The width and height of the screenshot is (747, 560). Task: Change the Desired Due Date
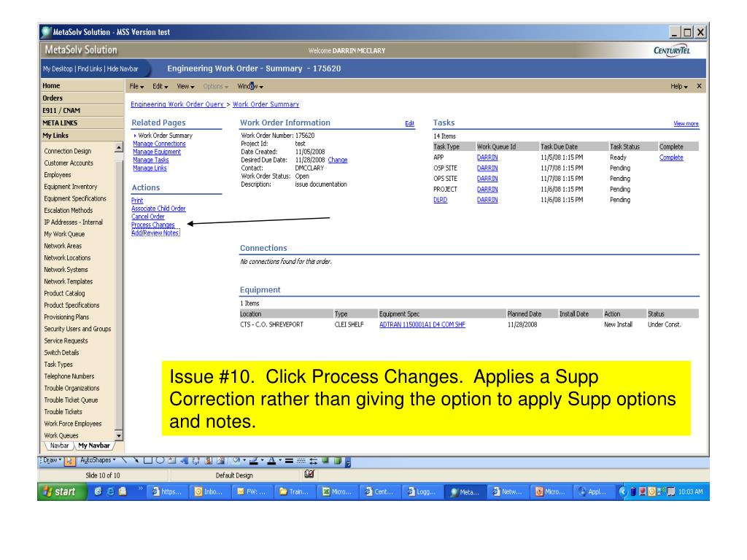click(x=337, y=160)
